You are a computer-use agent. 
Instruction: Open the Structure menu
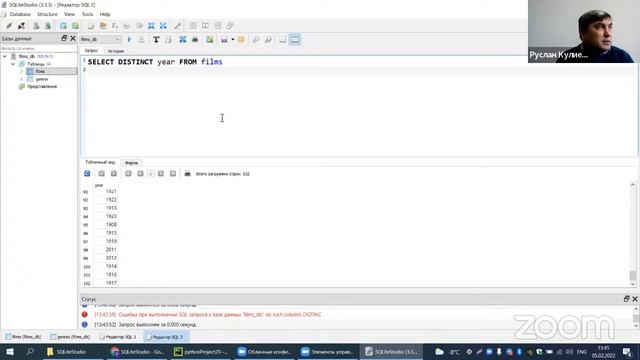click(47, 14)
